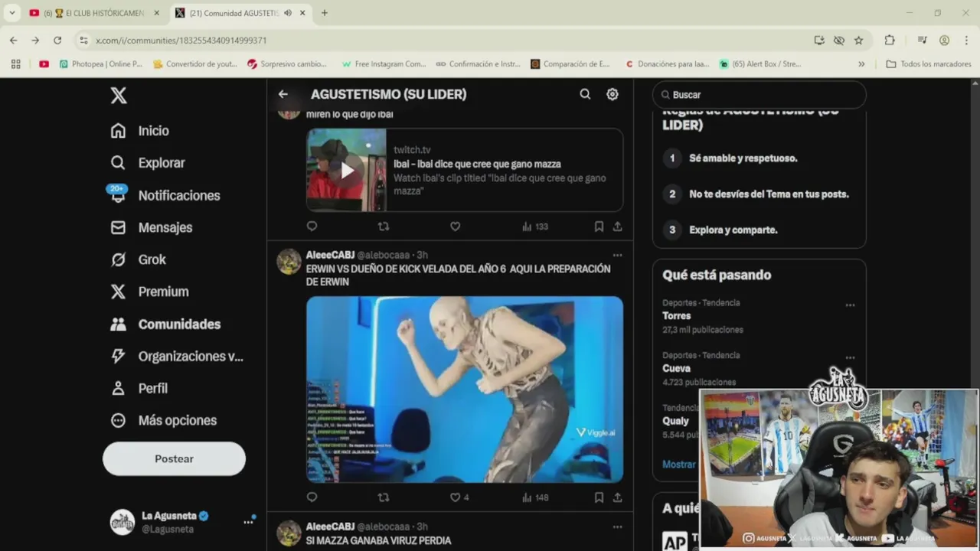Click Mostrar más trends link
Viewport: 980px width, 551px height.
[x=679, y=465]
